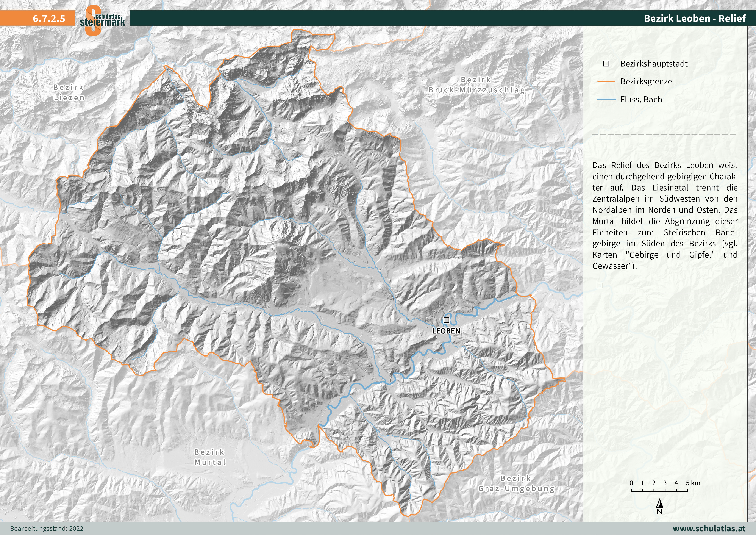Click the orange Bezirksgrenze line symbol
Screen dimensions: 756x535
(607, 82)
